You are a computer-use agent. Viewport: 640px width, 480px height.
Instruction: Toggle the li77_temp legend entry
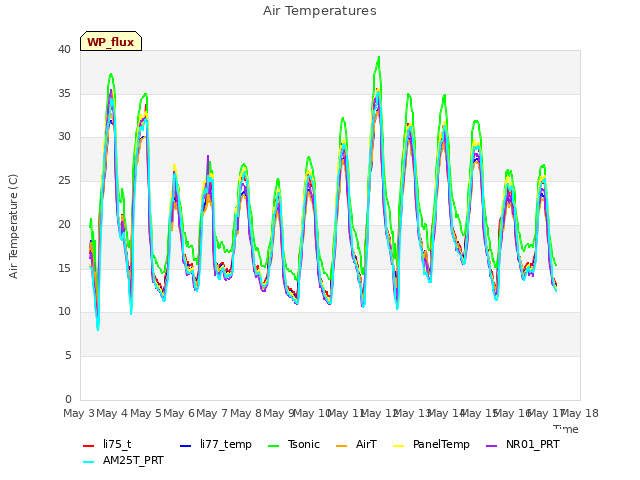tap(216, 444)
